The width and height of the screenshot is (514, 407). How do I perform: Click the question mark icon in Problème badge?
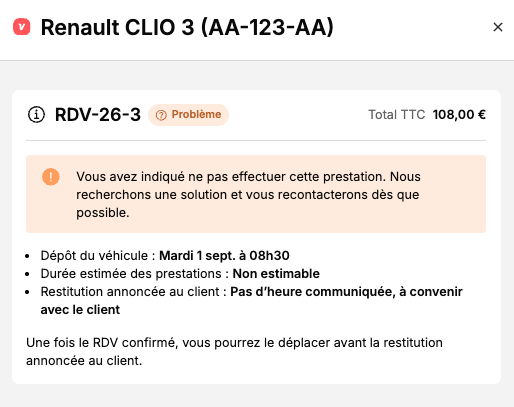[x=161, y=115]
